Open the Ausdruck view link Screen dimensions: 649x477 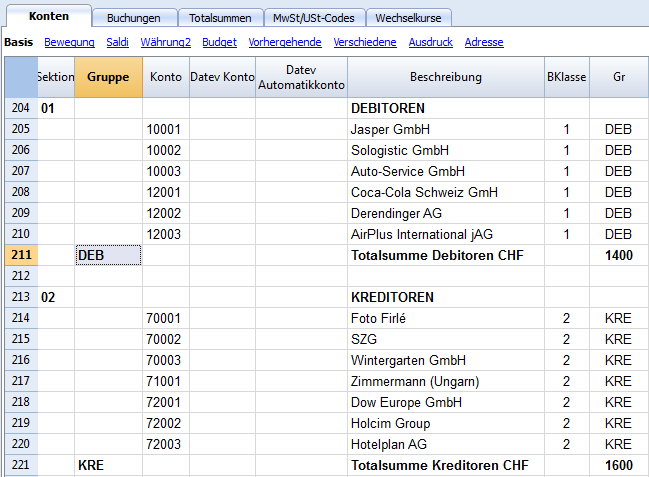[431, 42]
